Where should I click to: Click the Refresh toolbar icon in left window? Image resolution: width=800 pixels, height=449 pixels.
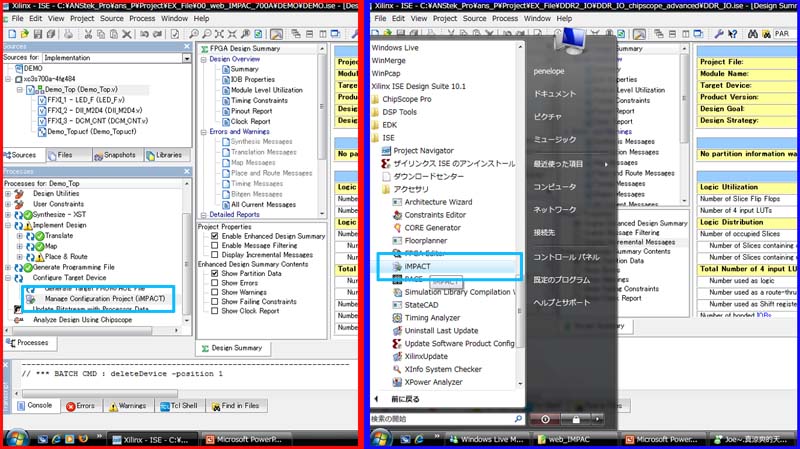[258, 34]
